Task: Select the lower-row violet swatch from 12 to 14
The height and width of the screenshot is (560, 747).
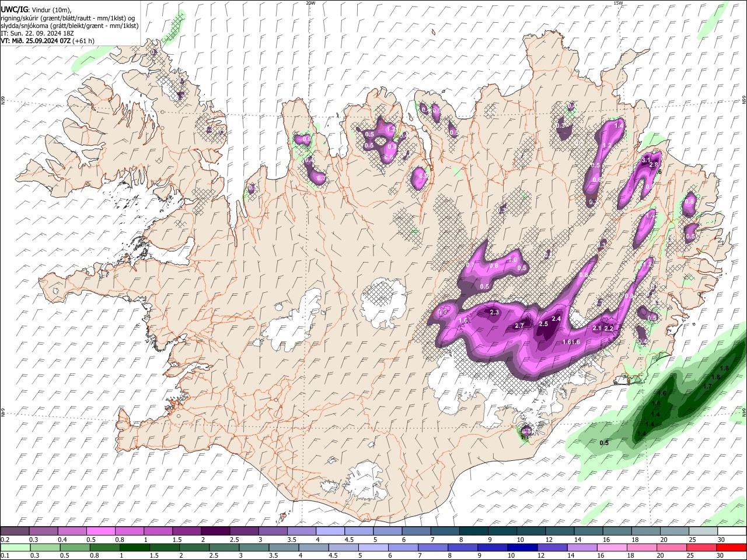Action: click(x=551, y=547)
